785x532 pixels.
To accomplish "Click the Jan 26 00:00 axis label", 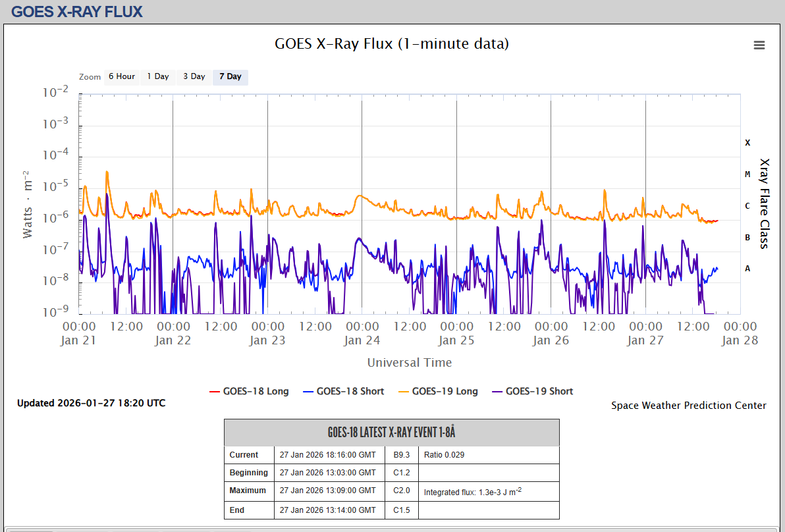I will pos(551,332).
